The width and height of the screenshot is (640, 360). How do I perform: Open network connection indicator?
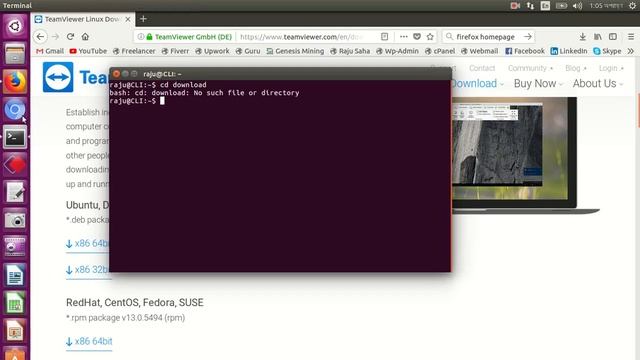click(530, 6)
